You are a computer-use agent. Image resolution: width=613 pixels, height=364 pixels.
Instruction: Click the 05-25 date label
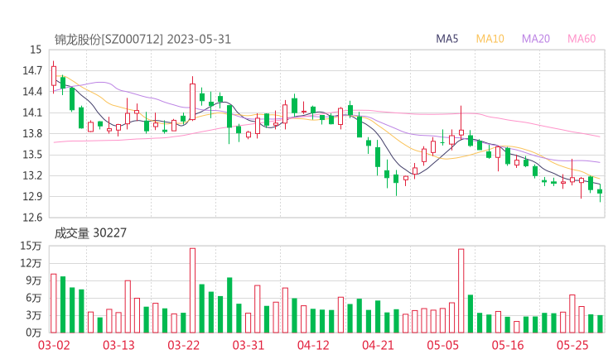(x=572, y=345)
